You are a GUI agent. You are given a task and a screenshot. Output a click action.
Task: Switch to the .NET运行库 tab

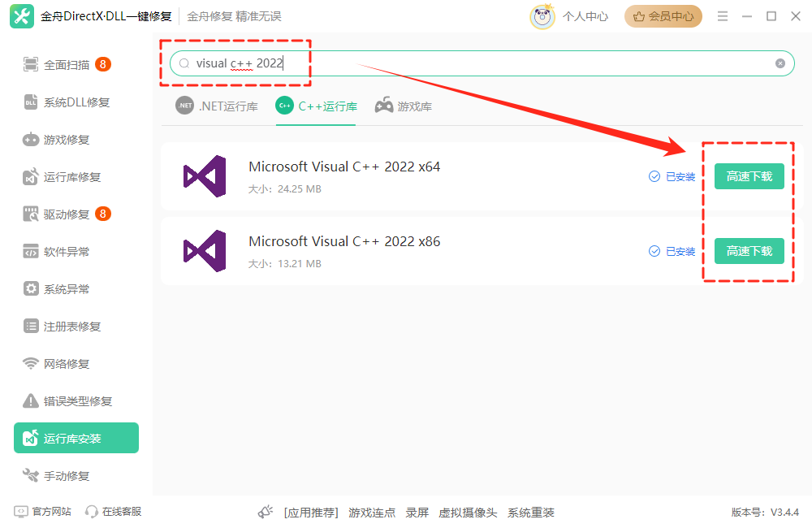tap(217, 106)
